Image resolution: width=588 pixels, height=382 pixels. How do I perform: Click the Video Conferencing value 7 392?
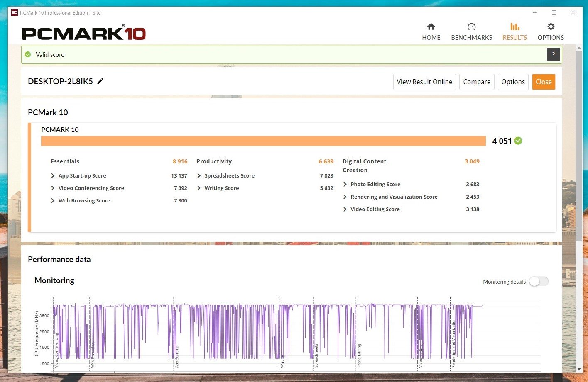pos(181,188)
